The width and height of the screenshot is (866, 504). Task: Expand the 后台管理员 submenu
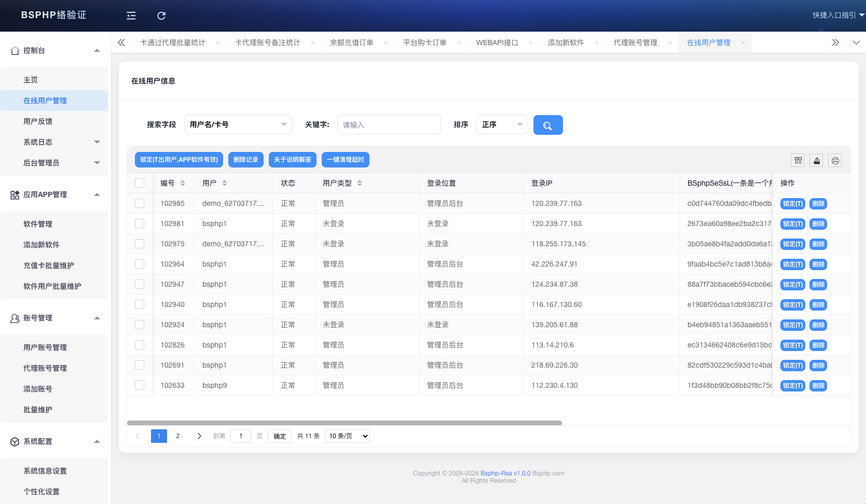(97, 163)
